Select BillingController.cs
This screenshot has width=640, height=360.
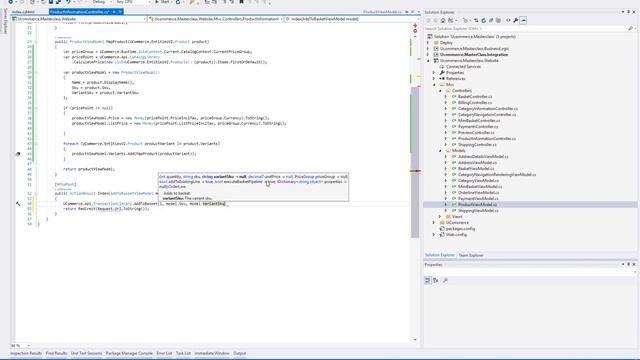(475, 102)
